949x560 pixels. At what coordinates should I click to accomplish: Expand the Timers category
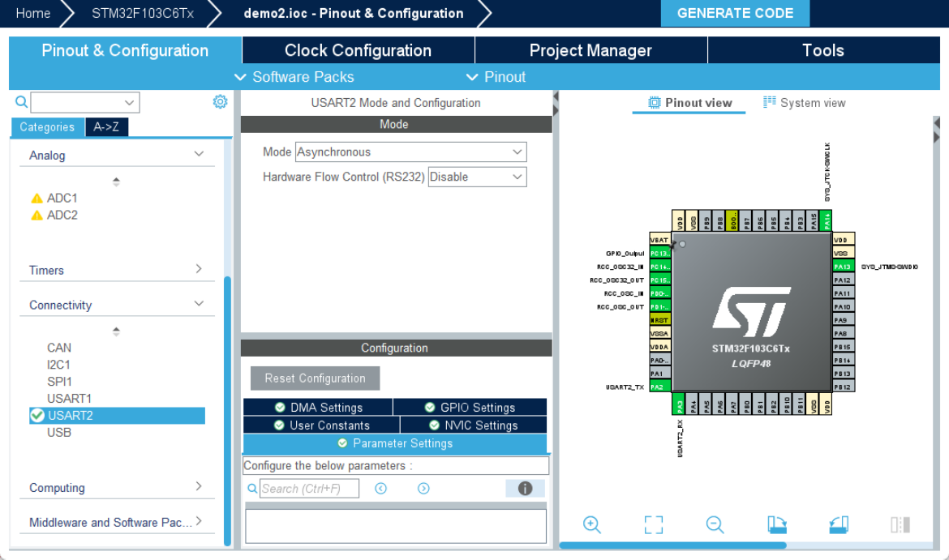tap(199, 269)
